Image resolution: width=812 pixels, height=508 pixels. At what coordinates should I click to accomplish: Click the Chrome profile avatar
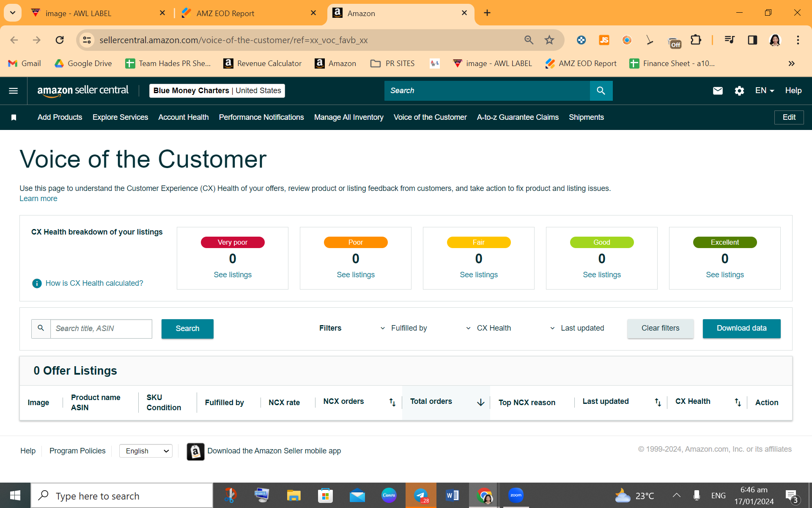[775, 40]
